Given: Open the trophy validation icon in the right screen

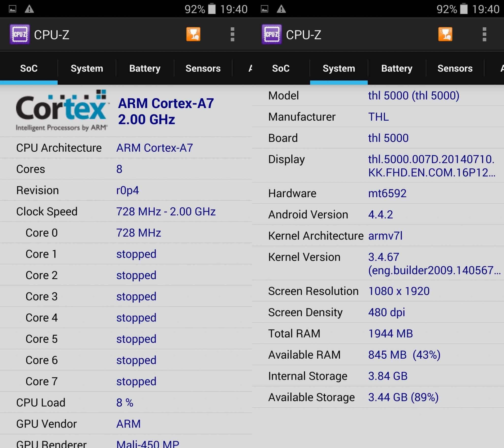Looking at the screenshot, I should pyautogui.click(x=445, y=34).
